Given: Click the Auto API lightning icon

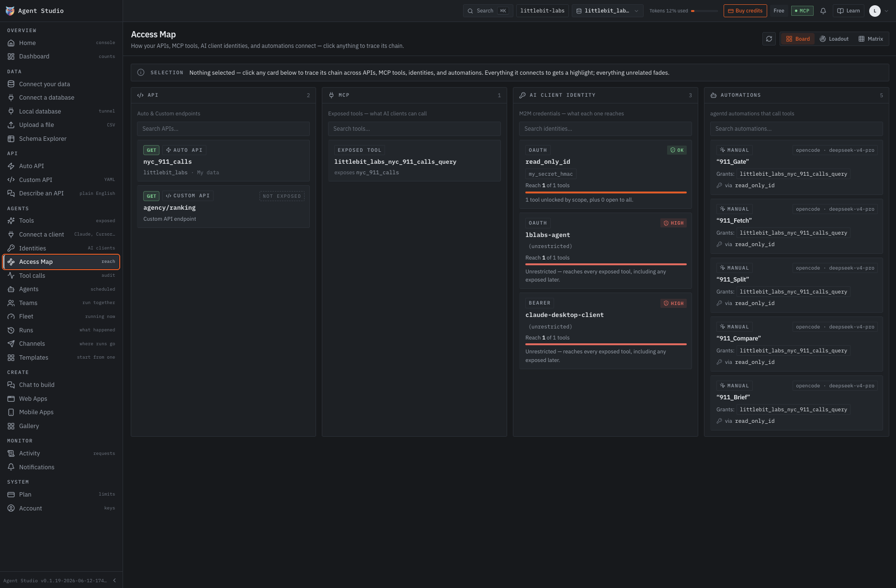Looking at the screenshot, I should 11,166.
